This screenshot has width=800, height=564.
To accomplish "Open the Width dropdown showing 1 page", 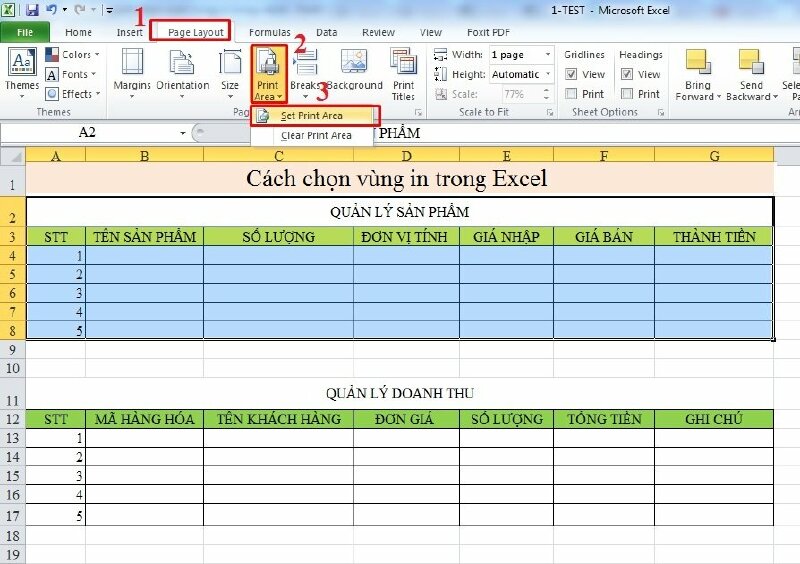I will tap(521, 55).
